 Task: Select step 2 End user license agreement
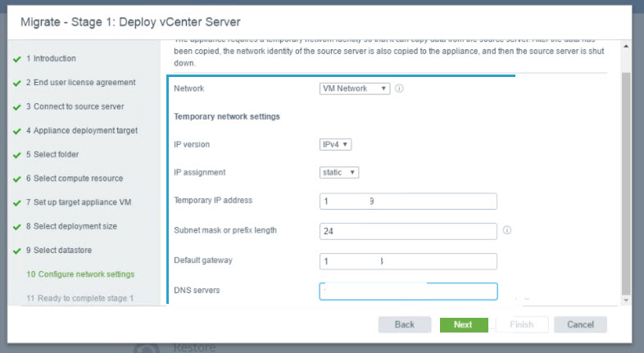coord(80,83)
